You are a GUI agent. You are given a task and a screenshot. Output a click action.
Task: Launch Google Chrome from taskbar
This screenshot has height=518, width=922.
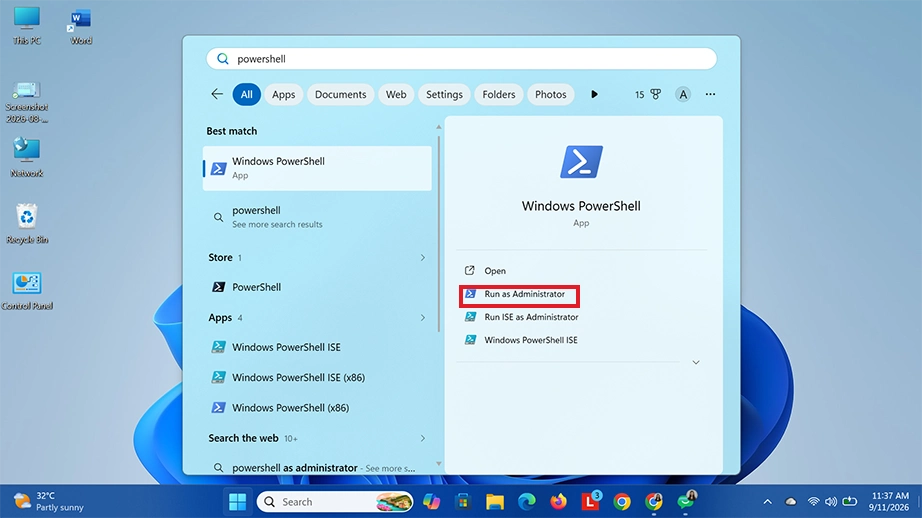click(622, 502)
